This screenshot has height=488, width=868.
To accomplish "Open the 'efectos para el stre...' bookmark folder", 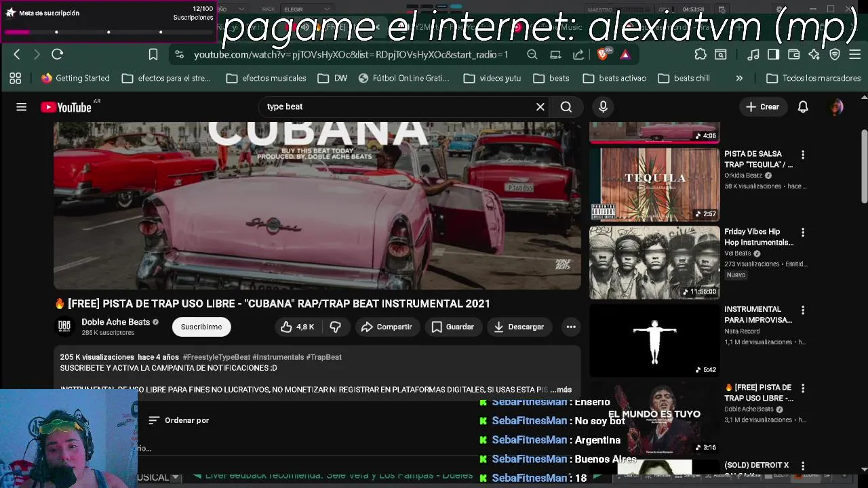I will coord(167,78).
